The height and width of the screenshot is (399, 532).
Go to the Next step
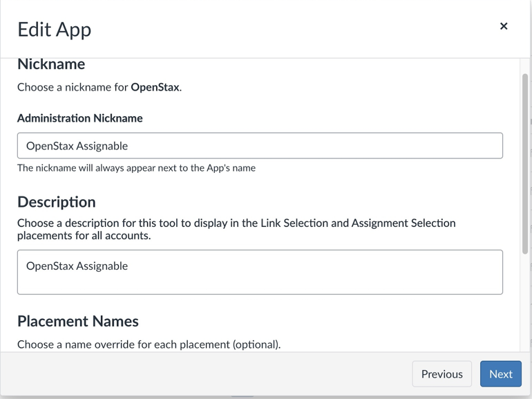500,374
